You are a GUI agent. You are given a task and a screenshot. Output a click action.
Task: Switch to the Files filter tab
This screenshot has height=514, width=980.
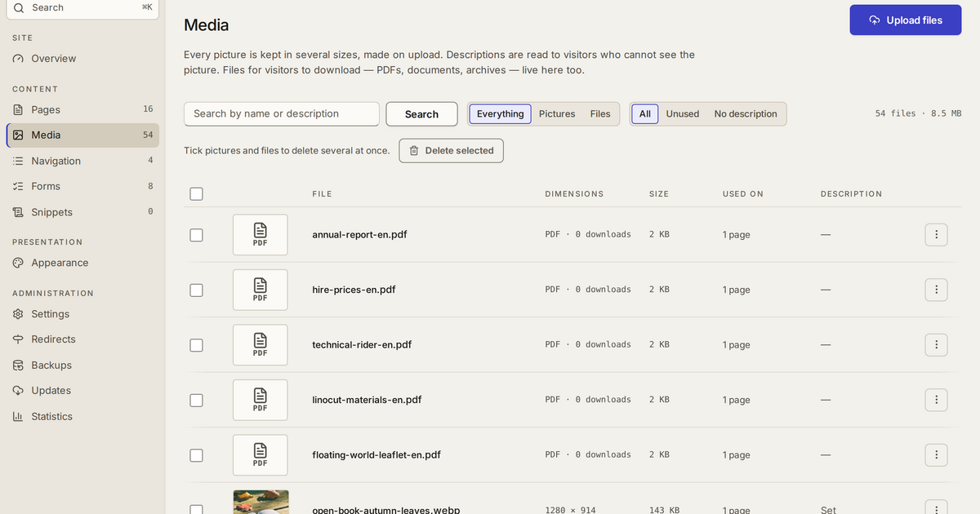click(x=600, y=114)
